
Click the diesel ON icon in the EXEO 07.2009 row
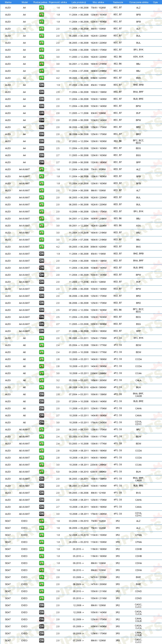click(x=42, y=640)
